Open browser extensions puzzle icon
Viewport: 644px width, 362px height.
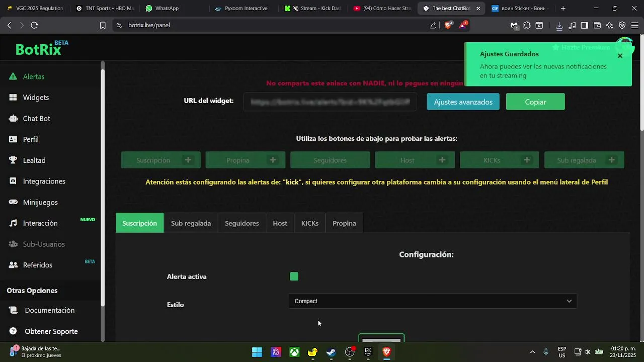527,25
